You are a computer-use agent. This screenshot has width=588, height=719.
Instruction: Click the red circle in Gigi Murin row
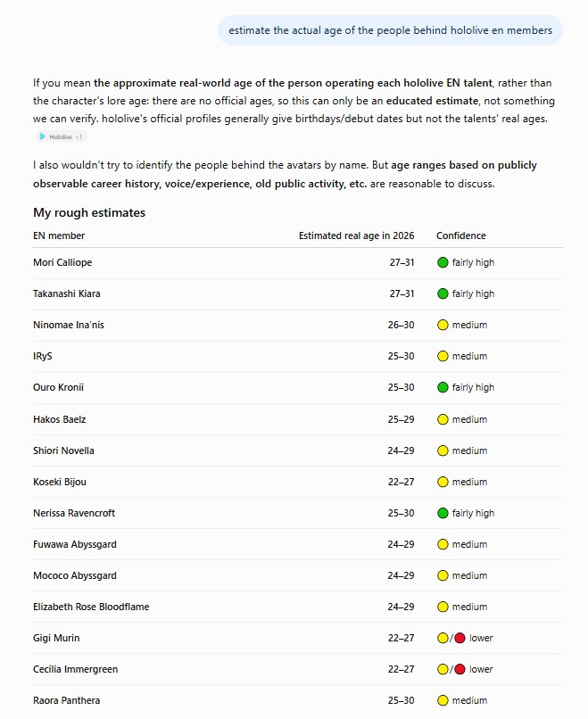click(x=460, y=638)
